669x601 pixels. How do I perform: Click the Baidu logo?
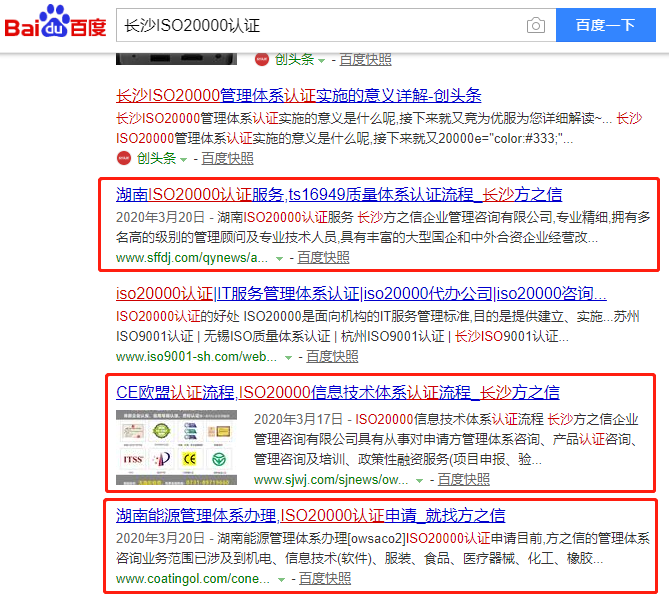[55, 21]
